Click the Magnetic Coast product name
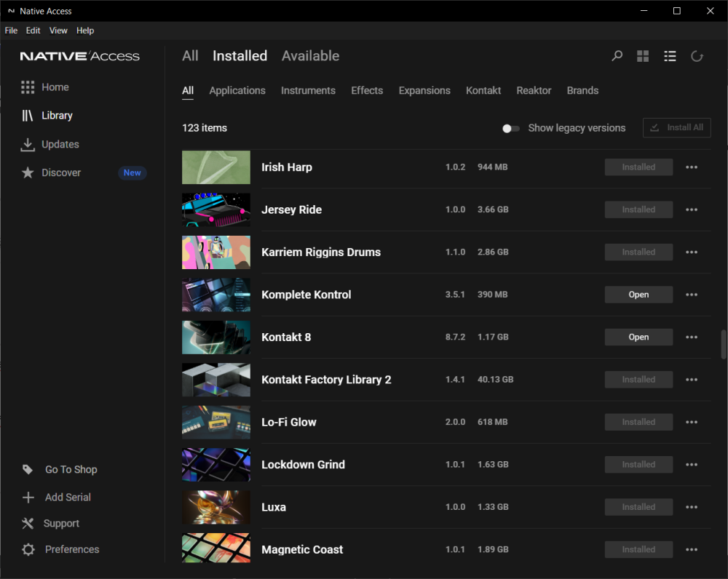 (x=302, y=549)
